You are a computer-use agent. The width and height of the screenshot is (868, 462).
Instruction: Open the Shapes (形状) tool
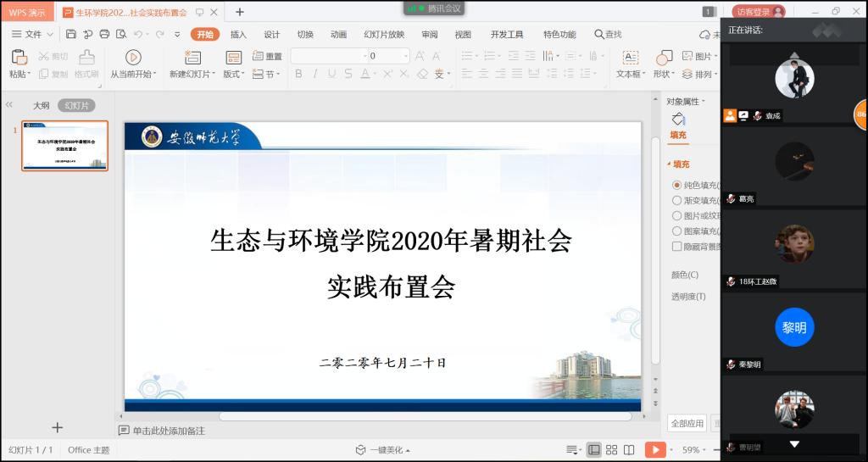(665, 57)
